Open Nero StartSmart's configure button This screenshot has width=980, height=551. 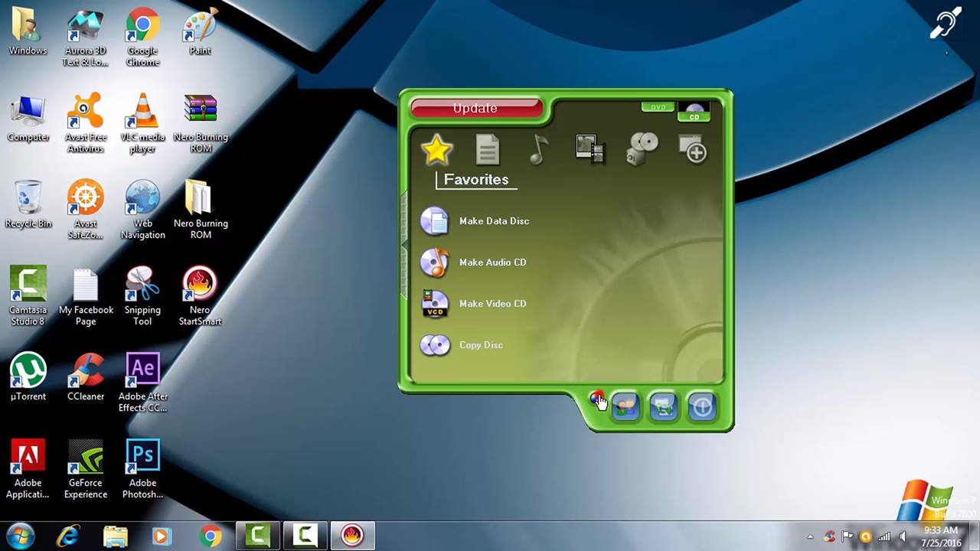663,407
